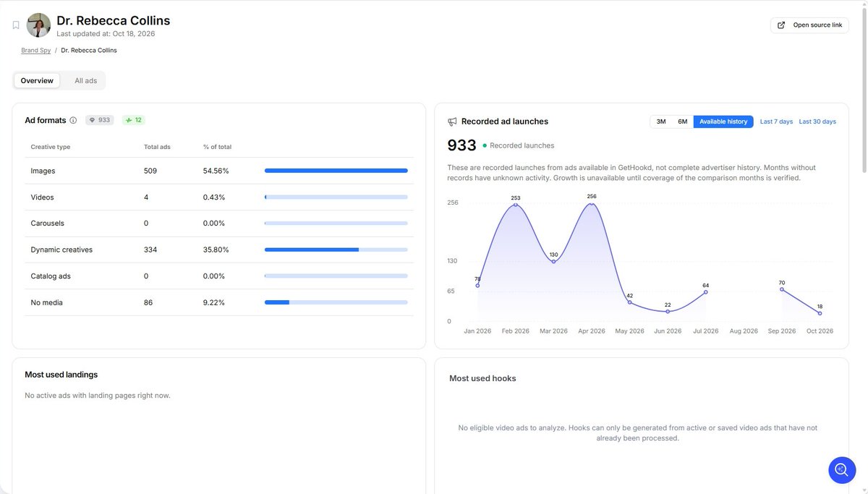The width and height of the screenshot is (868, 494).
Task: Click the Images percentage progress bar
Action: (336, 171)
